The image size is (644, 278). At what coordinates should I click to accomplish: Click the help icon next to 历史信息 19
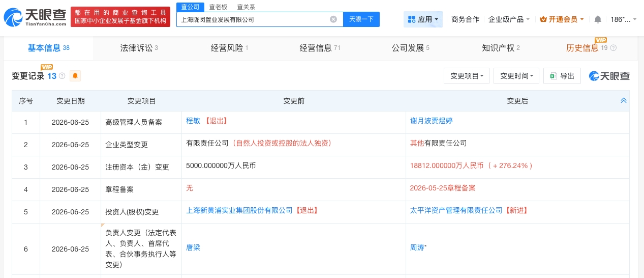pos(613,48)
